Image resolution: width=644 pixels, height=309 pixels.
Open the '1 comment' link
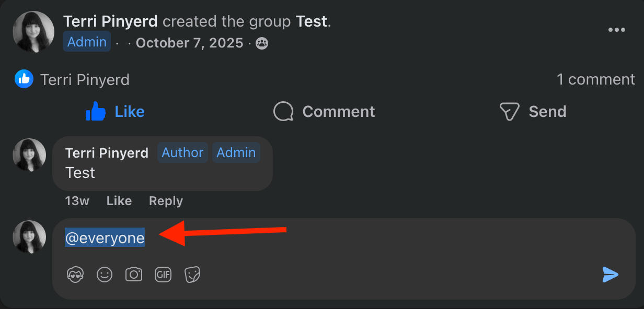click(595, 79)
